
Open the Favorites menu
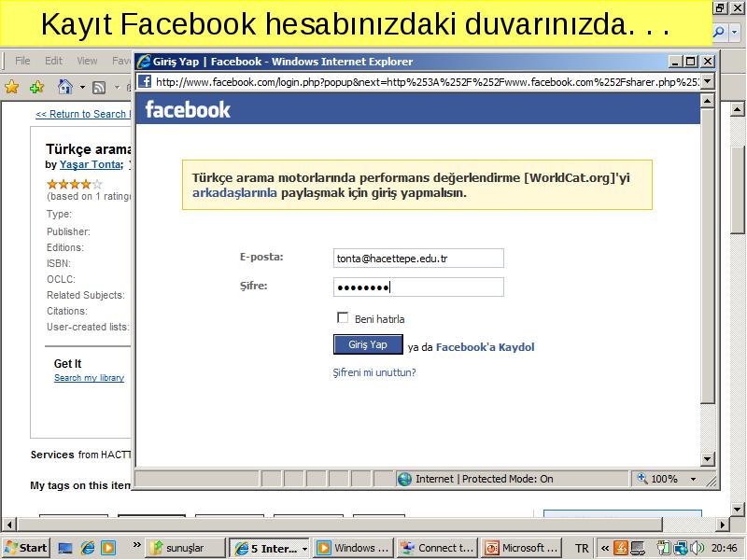121,61
